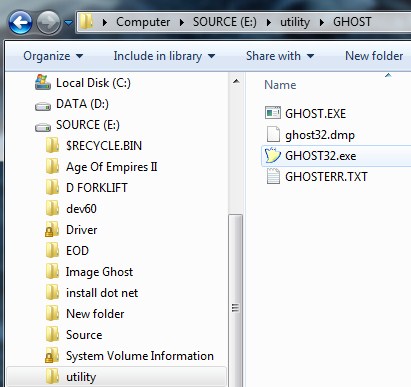Open the Organize menu
This screenshot has width=411, height=387.
[53, 56]
